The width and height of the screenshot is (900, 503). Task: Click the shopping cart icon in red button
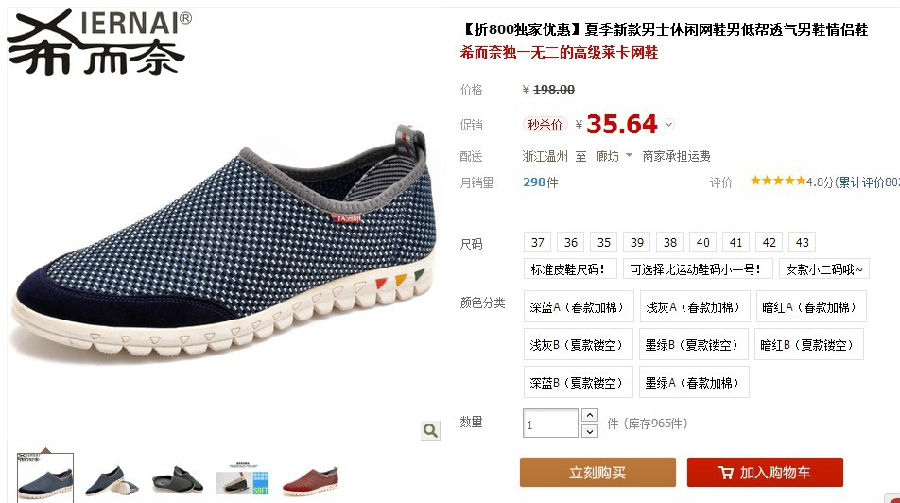pos(726,473)
